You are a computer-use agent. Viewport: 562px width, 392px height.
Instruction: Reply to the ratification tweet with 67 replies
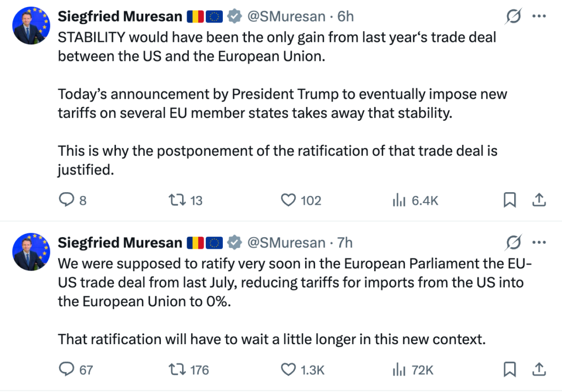coord(66,369)
